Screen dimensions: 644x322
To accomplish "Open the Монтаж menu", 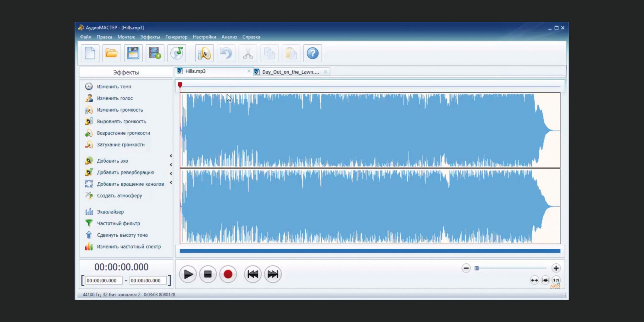I will coord(126,37).
